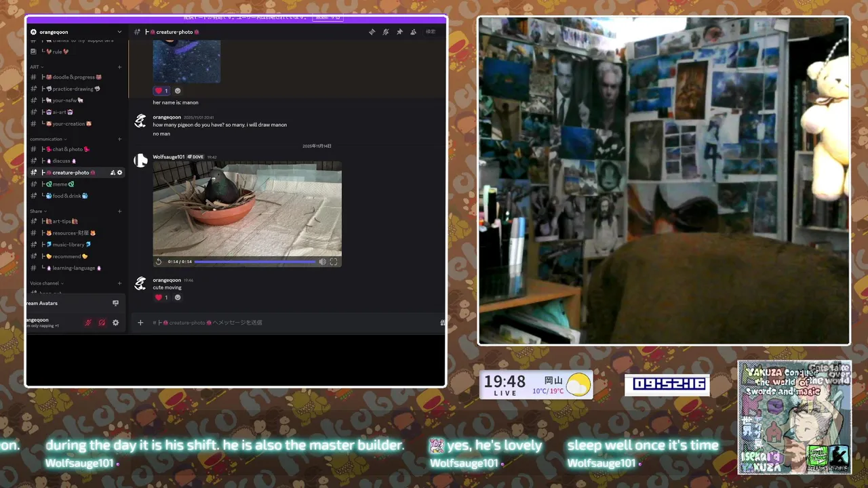This screenshot has width=868, height=488.
Task: Toggle headphone deafen in user panel
Action: (x=102, y=323)
